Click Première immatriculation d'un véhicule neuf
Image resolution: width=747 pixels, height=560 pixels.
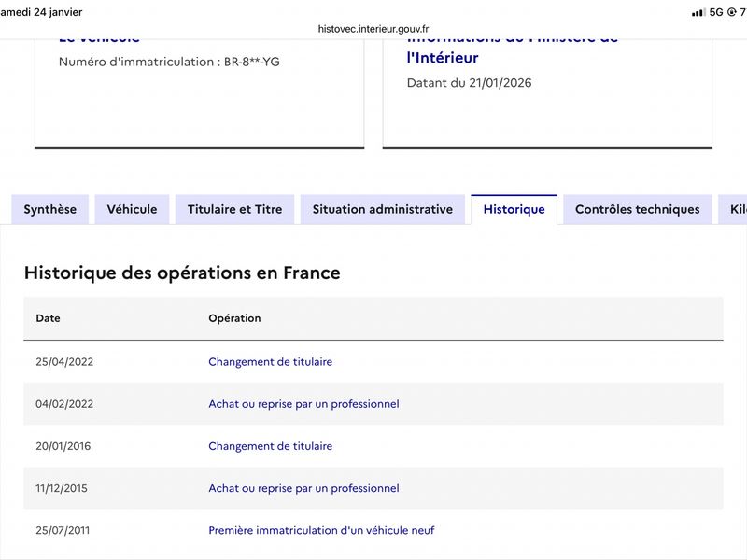[x=321, y=530]
